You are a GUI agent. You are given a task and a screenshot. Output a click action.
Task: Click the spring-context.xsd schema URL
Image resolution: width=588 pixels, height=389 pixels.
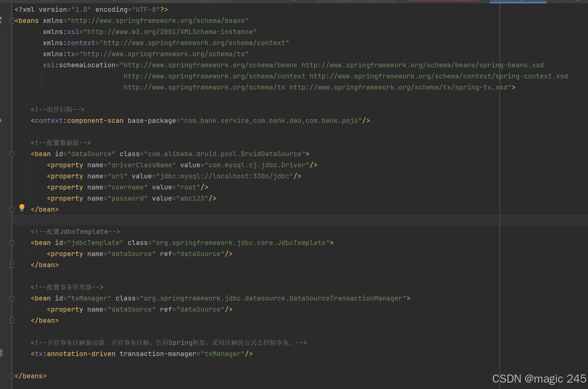[x=439, y=76]
